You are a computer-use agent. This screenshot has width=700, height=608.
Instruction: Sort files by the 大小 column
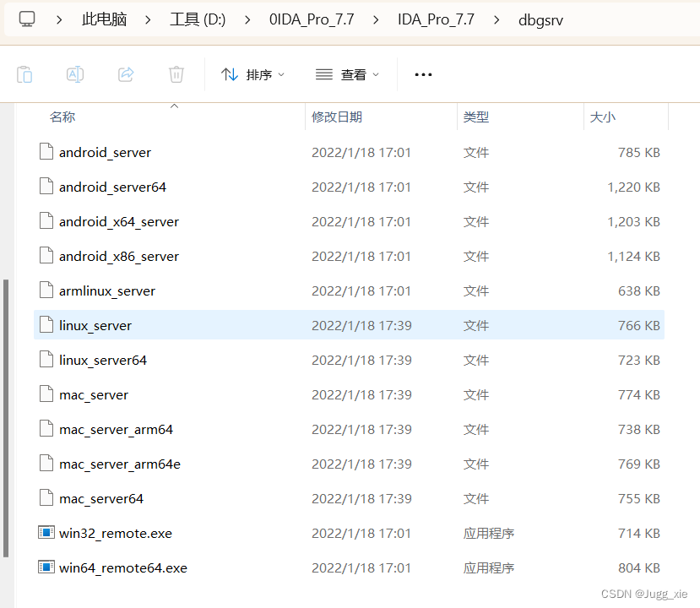(602, 117)
